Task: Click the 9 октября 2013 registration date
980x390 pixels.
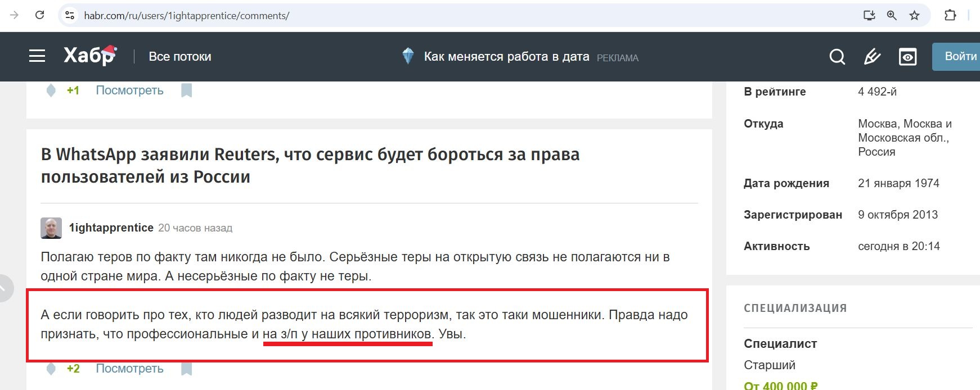Action: [898, 215]
